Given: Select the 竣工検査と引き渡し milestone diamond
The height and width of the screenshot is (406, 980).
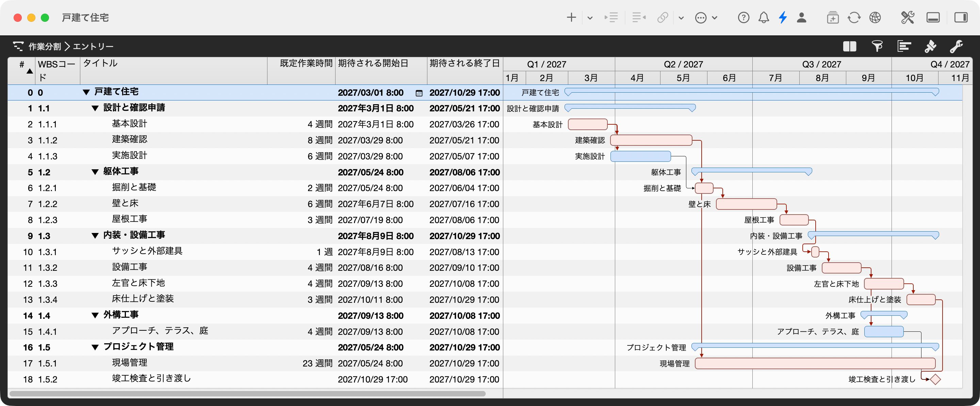Looking at the screenshot, I should [935, 379].
